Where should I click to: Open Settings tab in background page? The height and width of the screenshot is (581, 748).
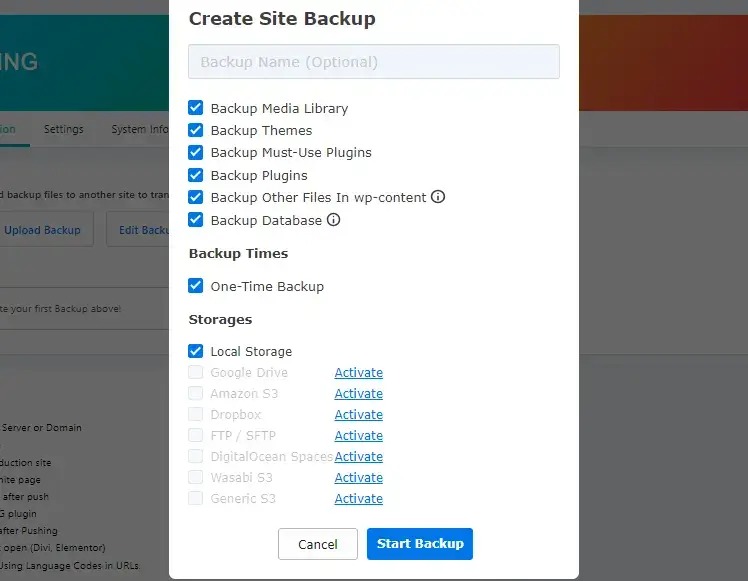63,129
